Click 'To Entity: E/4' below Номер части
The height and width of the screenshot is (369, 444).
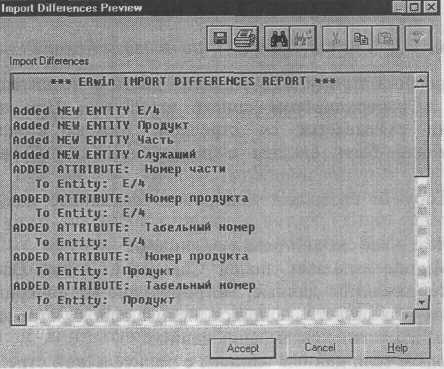tap(90, 184)
